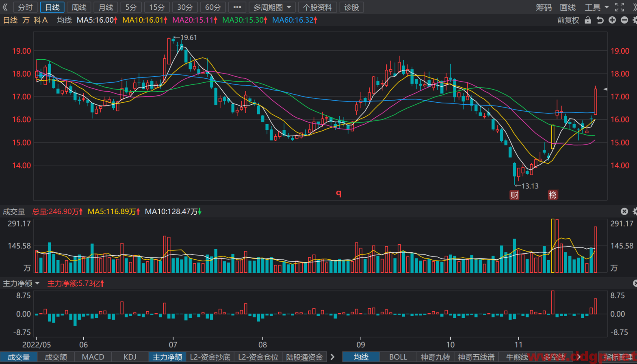Image resolution: width=637 pixels, height=364 pixels.
Task: Show more indicator tabs with the right arrow
Action: pyautogui.click(x=332, y=357)
